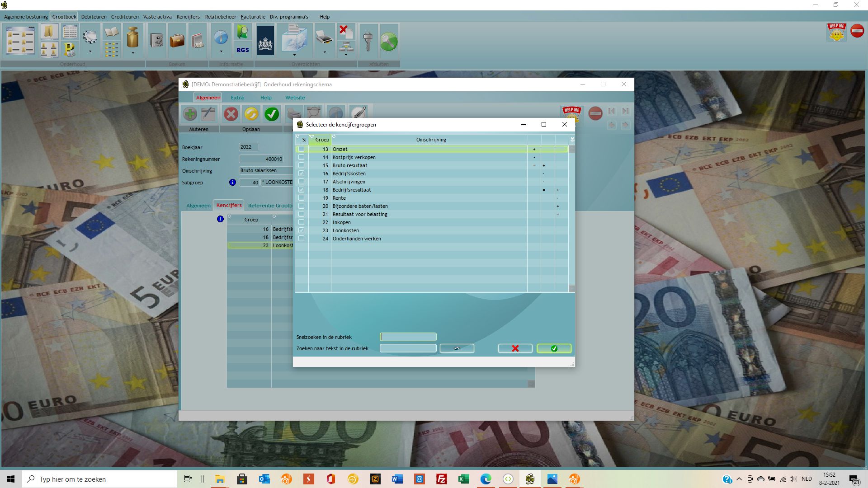868x488 pixels.
Task: Open the RGS reference icon
Action: pyautogui.click(x=243, y=50)
